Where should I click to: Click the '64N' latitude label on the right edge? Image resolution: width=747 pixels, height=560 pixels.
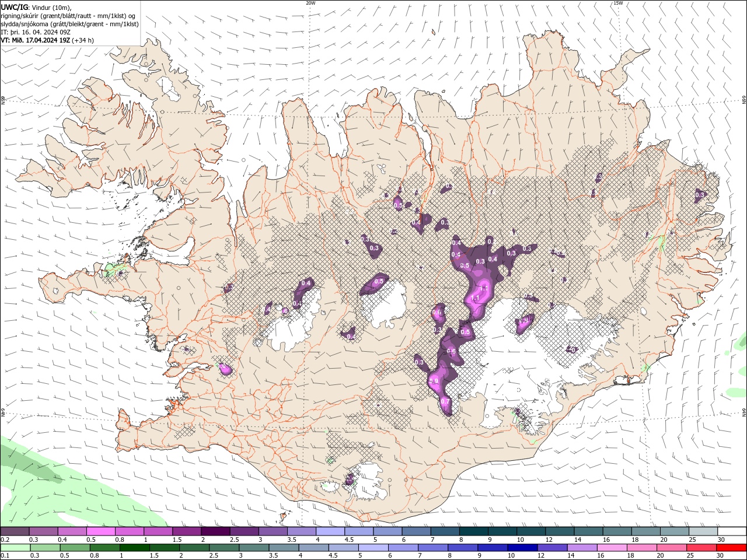pos(744,413)
